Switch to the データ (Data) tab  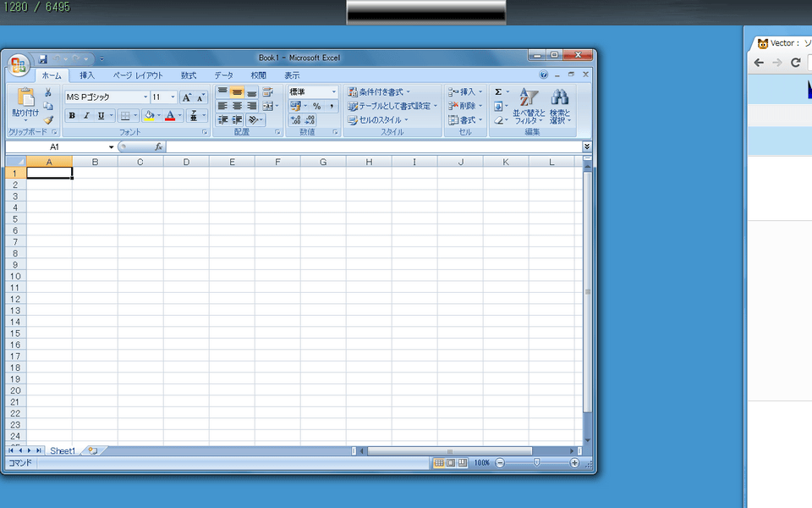coord(223,75)
